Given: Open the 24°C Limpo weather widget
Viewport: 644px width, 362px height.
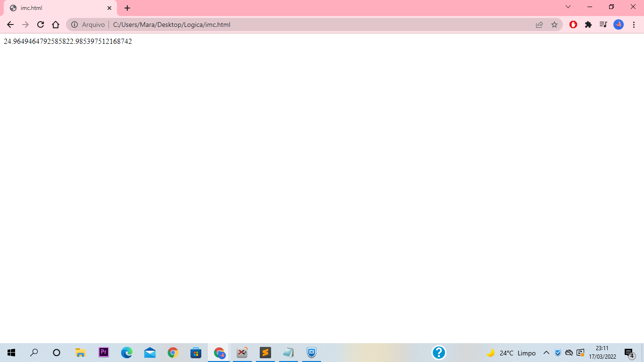Looking at the screenshot, I should 511,353.
